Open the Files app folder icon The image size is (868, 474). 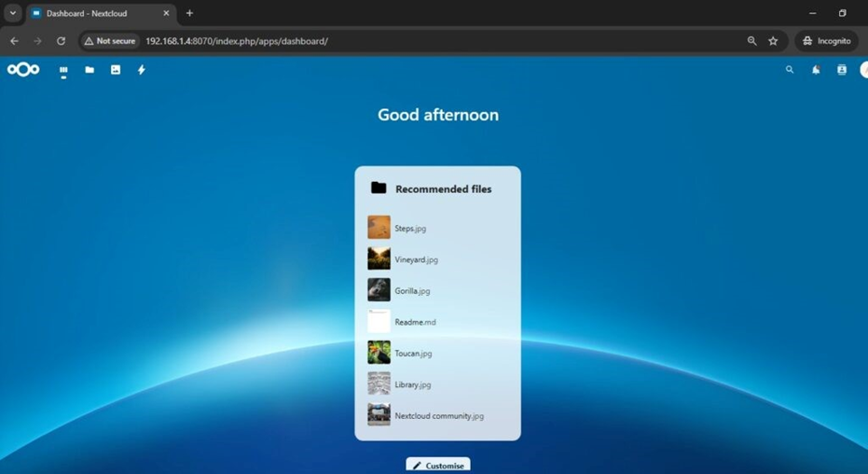(x=90, y=70)
